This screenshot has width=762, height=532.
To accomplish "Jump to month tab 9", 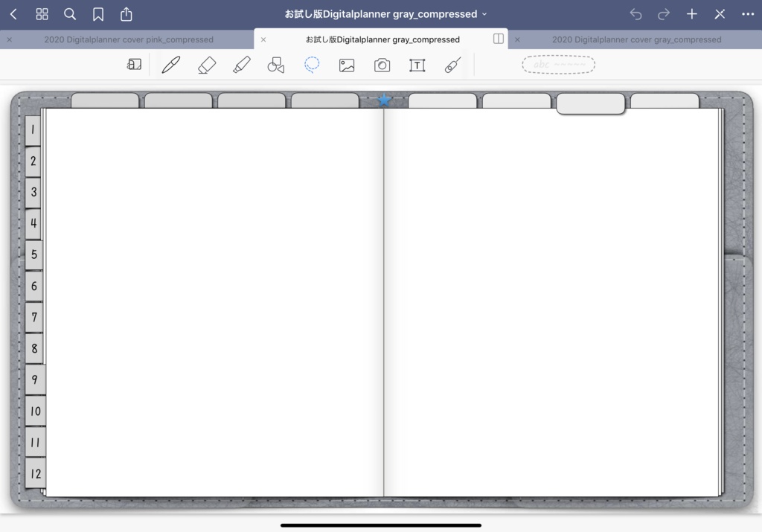I will click(x=35, y=379).
